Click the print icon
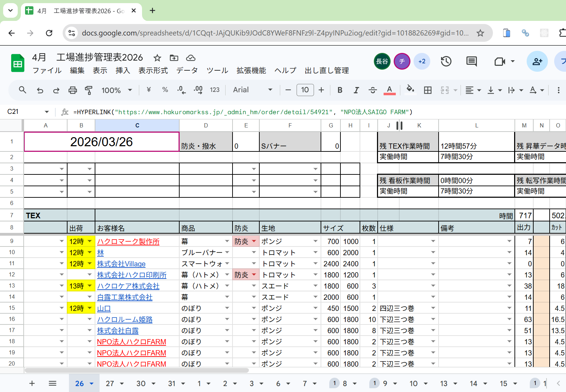The image size is (566, 392). (72, 90)
